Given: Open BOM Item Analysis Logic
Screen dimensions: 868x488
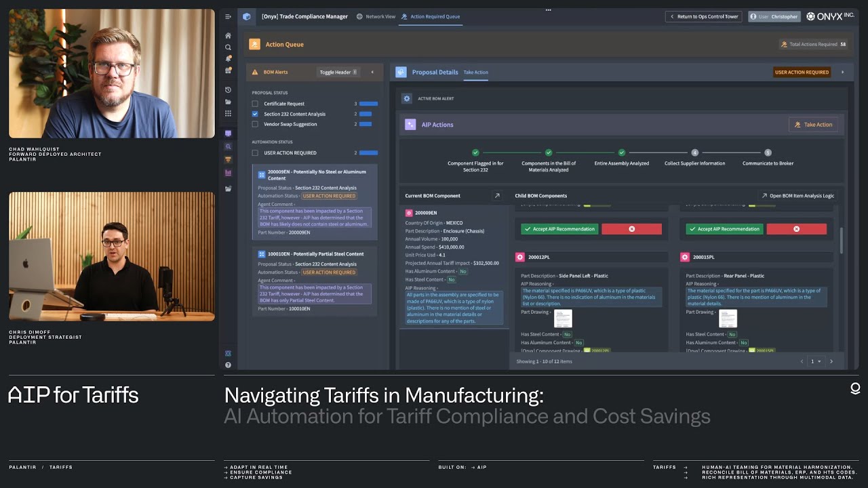Looking at the screenshot, I should coord(797,196).
